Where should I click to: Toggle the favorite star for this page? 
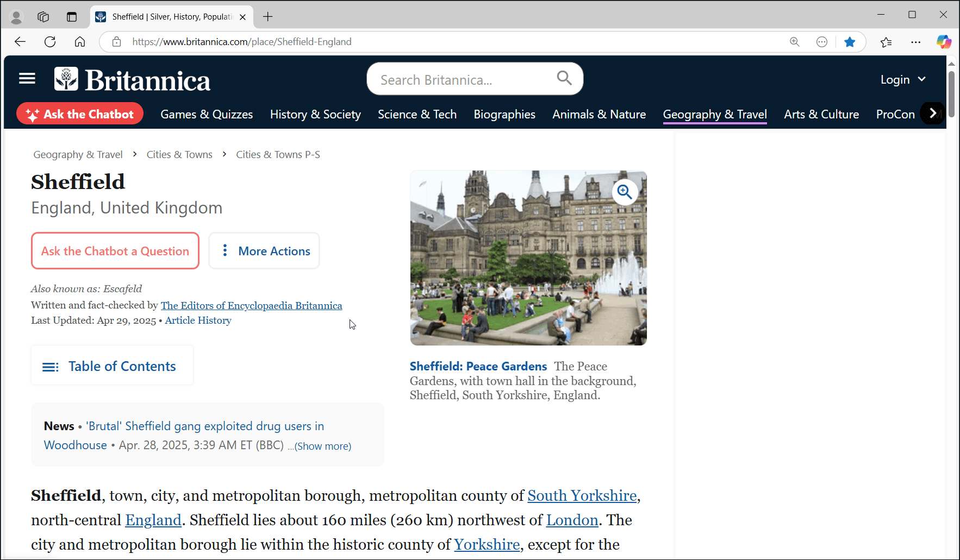(x=850, y=41)
